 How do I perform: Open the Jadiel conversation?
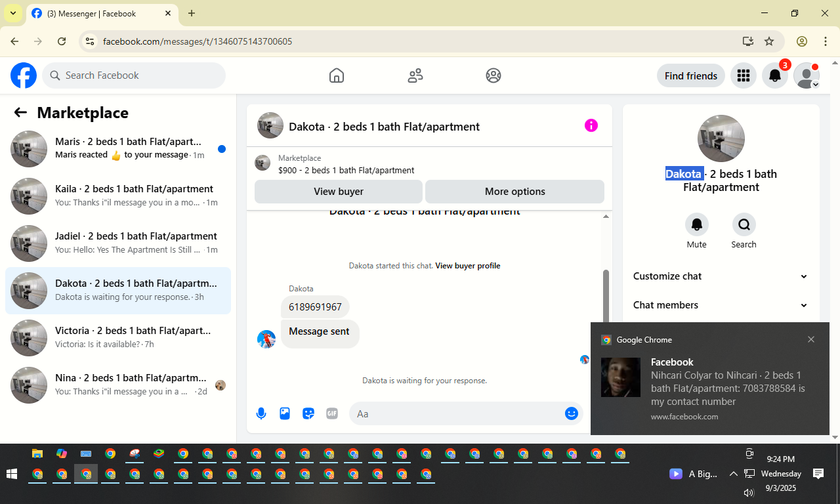118,243
